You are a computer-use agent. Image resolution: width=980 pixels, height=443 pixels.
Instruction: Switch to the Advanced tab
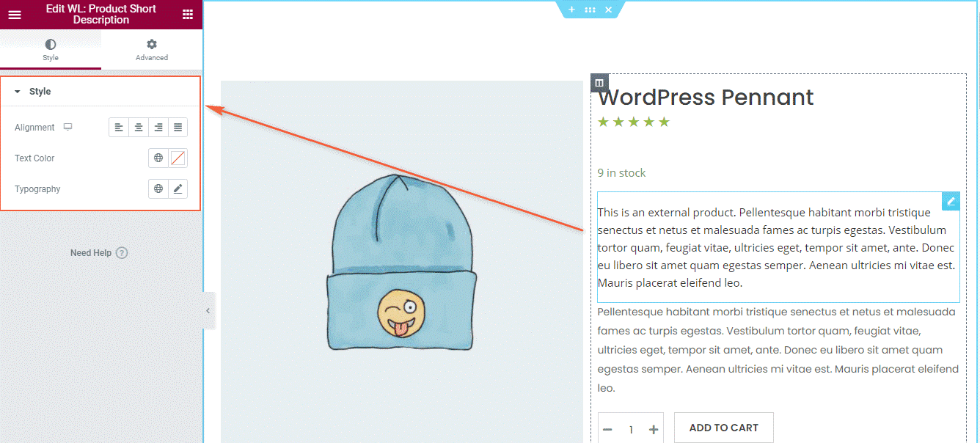(152, 50)
